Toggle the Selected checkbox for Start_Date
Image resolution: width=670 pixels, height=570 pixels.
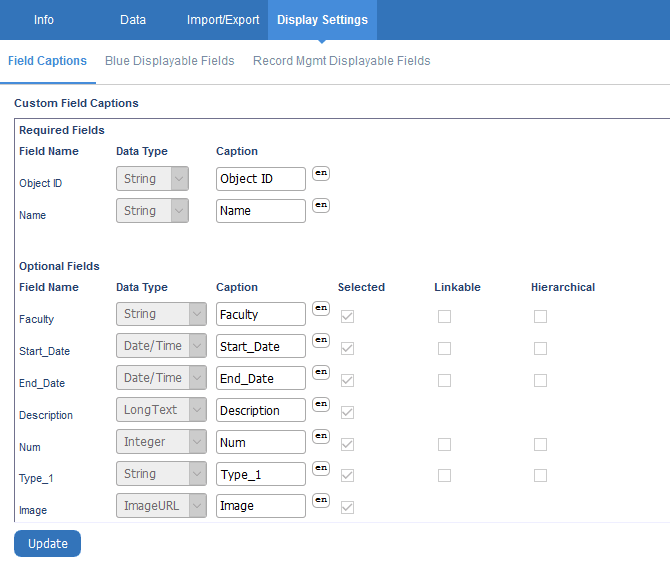(x=347, y=349)
